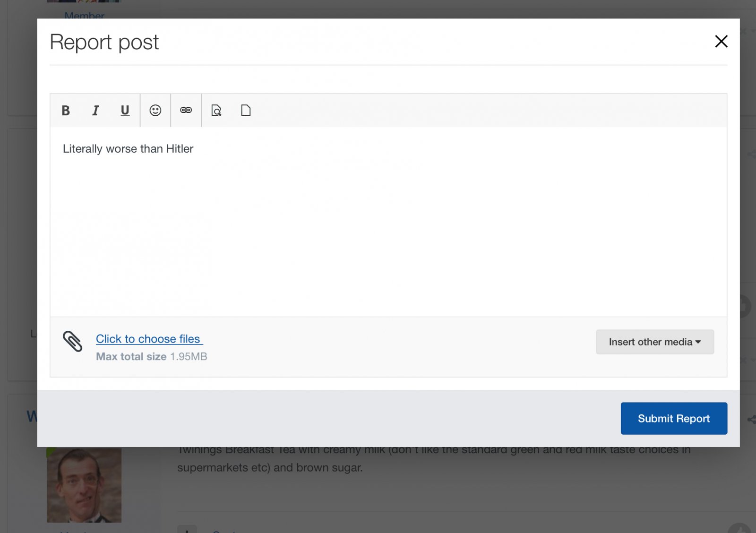Viewport: 756px width, 533px height.
Task: Insert a hyperlink using the chain icon
Action: coord(186,111)
